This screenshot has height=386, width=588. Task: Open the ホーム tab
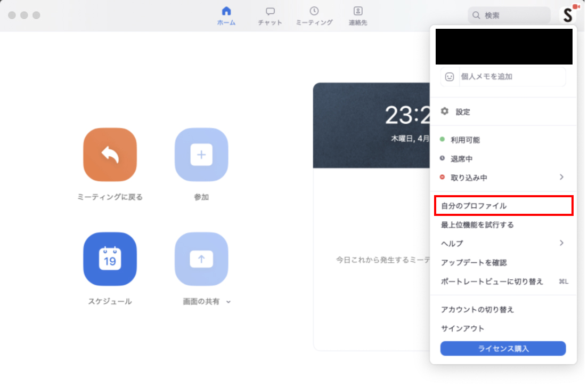click(x=226, y=16)
